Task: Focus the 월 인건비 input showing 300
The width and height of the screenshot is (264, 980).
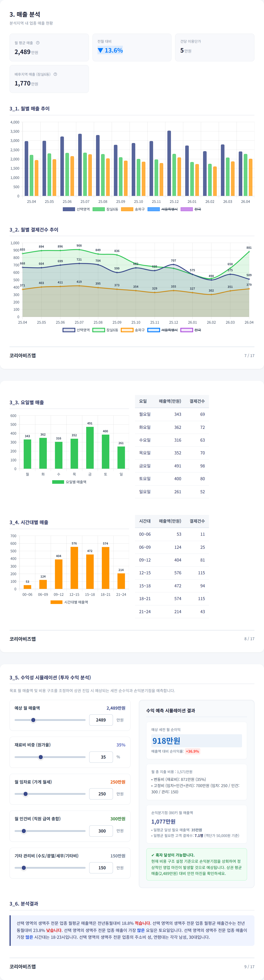Action: 101,831
